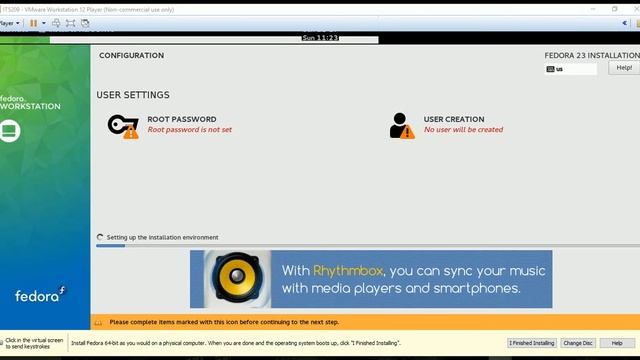
Task: Click the 'Please complete items marked' warning message
Action: pos(224,322)
